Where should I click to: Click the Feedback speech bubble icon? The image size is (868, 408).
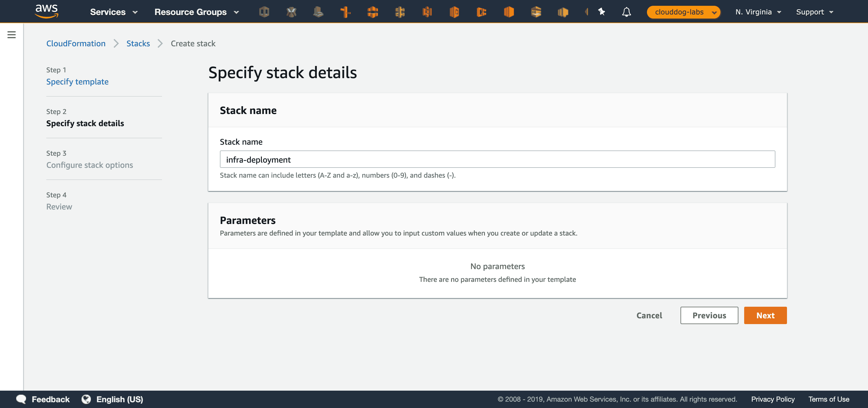21,399
